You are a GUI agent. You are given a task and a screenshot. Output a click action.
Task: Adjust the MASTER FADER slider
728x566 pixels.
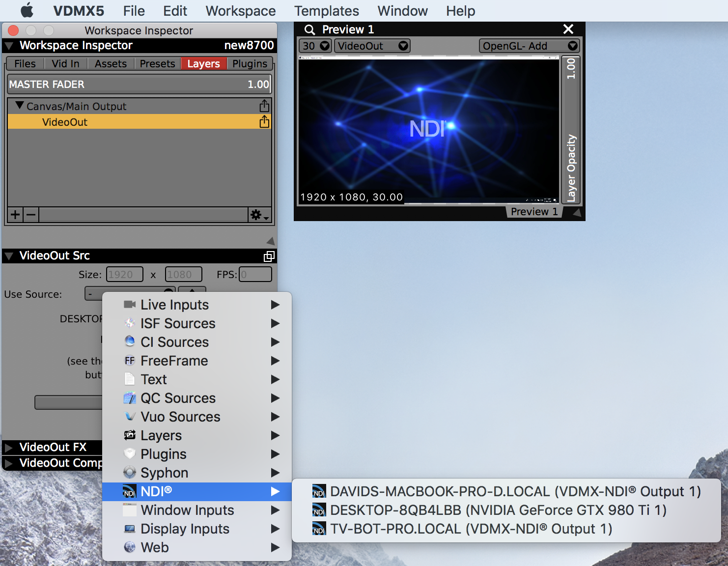point(139,85)
